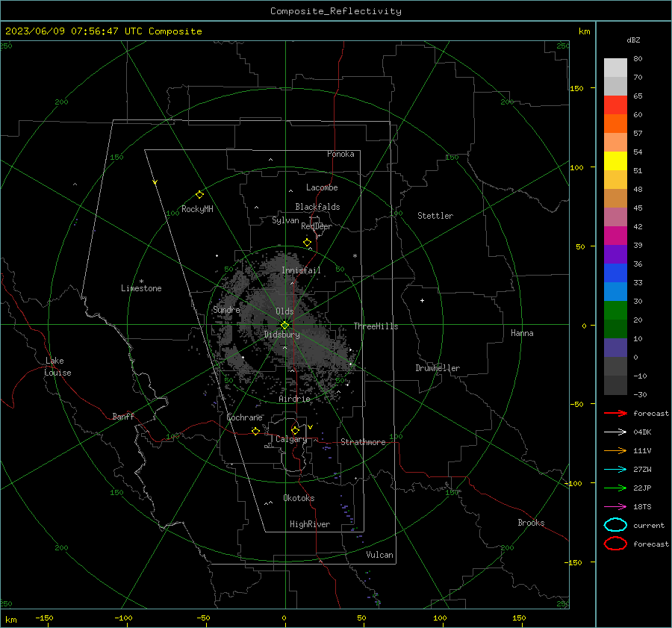Select the yellow 51 dBZ color band
Screen dimensions: 672x628
click(615, 161)
